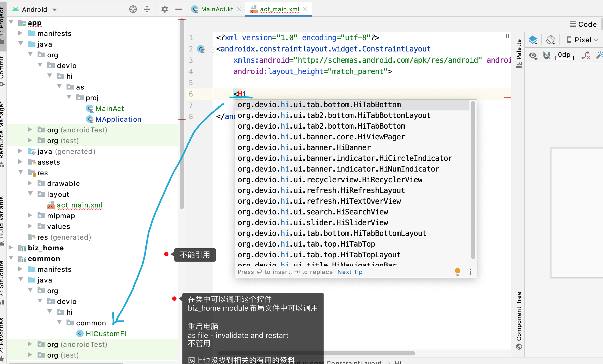Expand the mipmap folder
Screen dimensions: 603x364
pyautogui.click(x=30, y=215)
